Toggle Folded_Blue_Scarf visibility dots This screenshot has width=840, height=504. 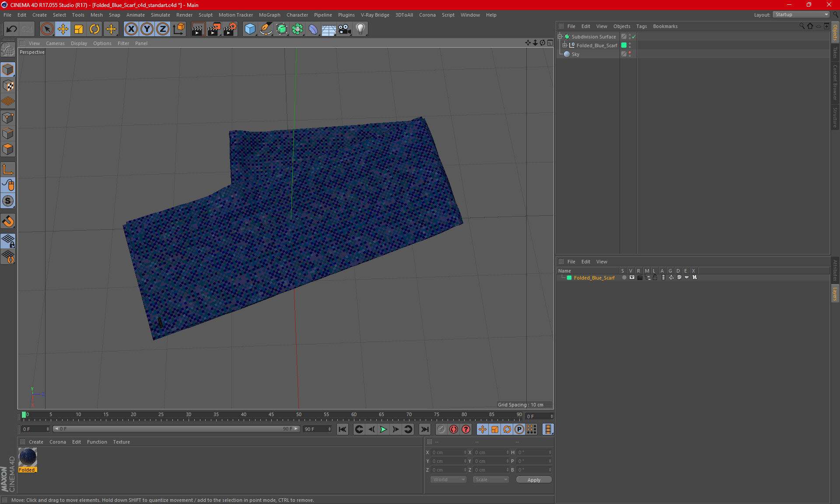(x=630, y=45)
